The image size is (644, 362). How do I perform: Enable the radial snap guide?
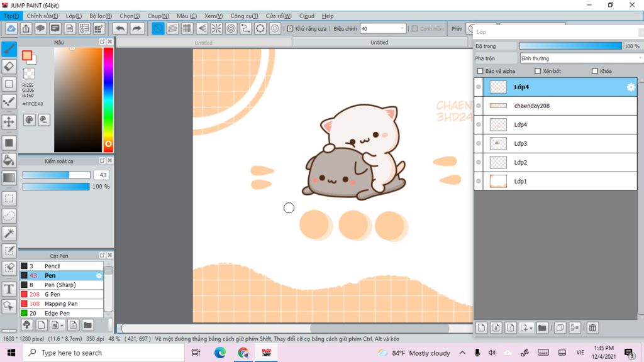216,28
